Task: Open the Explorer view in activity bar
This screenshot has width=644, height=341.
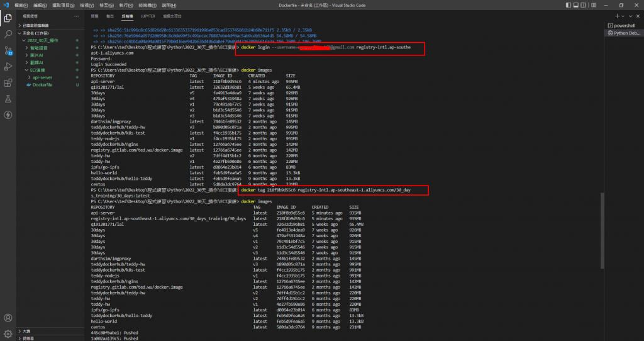Action: pos(8,18)
